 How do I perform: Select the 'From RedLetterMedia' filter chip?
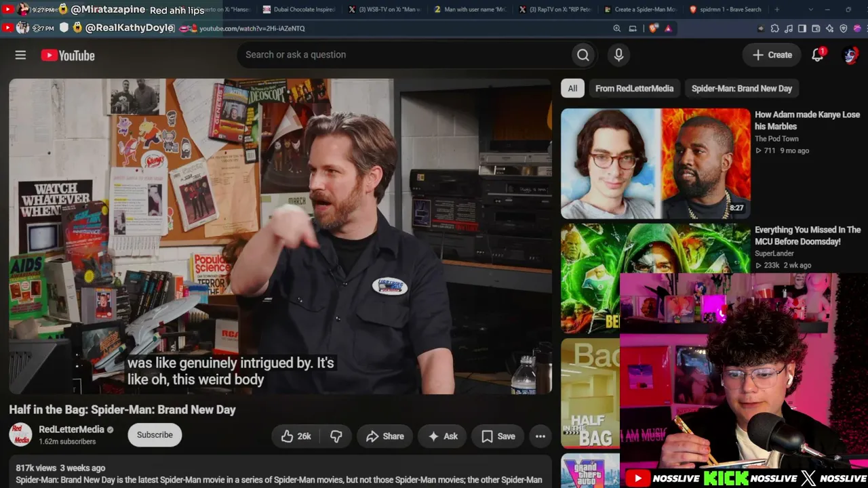coord(634,88)
